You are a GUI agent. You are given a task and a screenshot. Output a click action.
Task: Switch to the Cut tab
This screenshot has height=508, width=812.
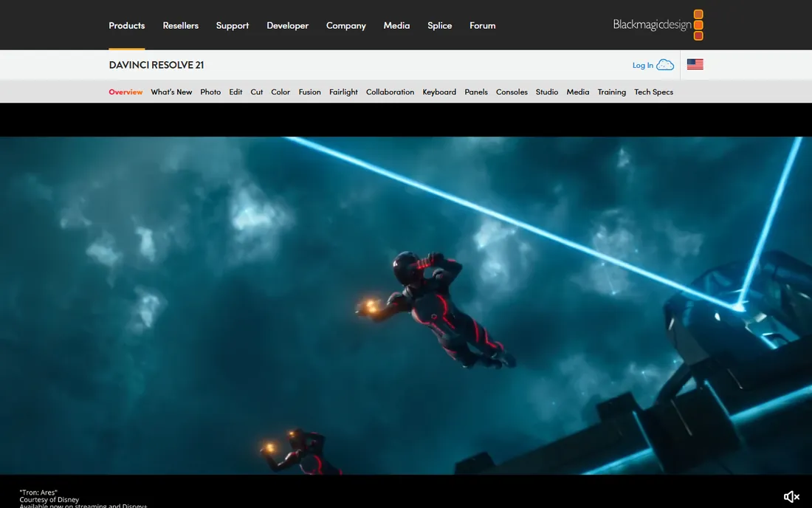257,92
